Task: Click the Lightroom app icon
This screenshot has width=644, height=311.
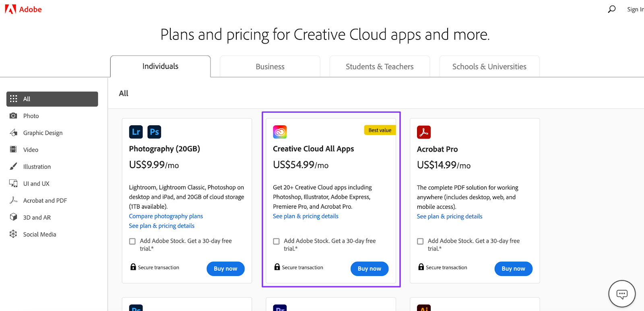Action: click(x=136, y=132)
